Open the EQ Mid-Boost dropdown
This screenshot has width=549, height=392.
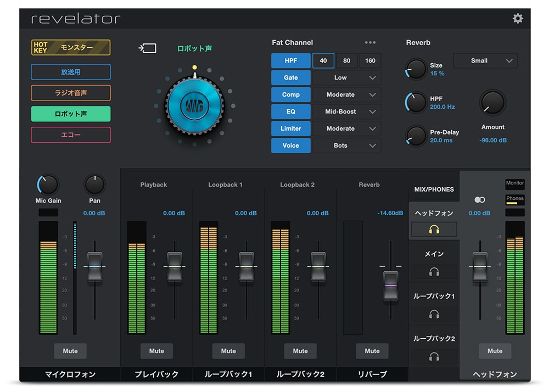tap(346, 111)
